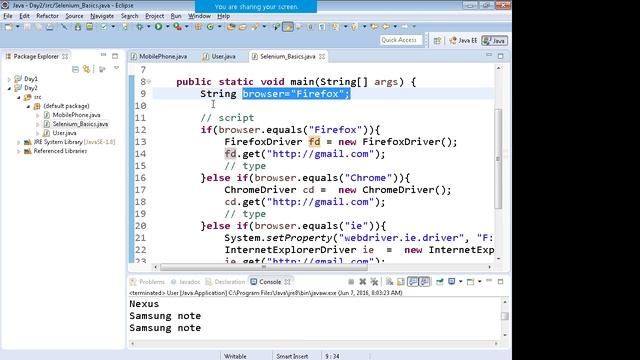
Task: Open the Search menu
Action: (129, 16)
